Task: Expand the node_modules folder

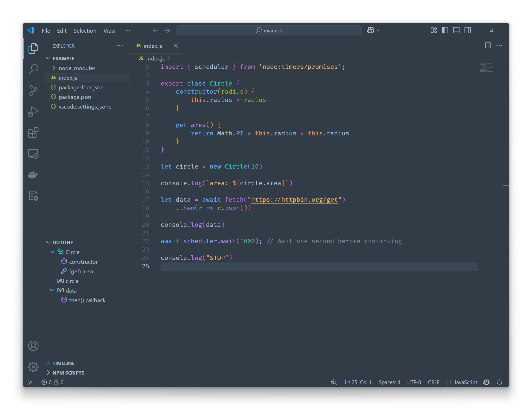Action: [77, 68]
